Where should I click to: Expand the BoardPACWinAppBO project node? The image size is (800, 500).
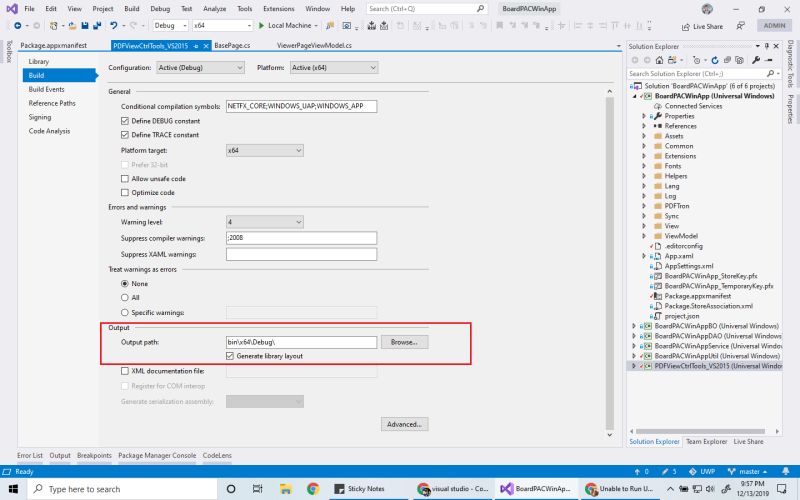(x=634, y=326)
